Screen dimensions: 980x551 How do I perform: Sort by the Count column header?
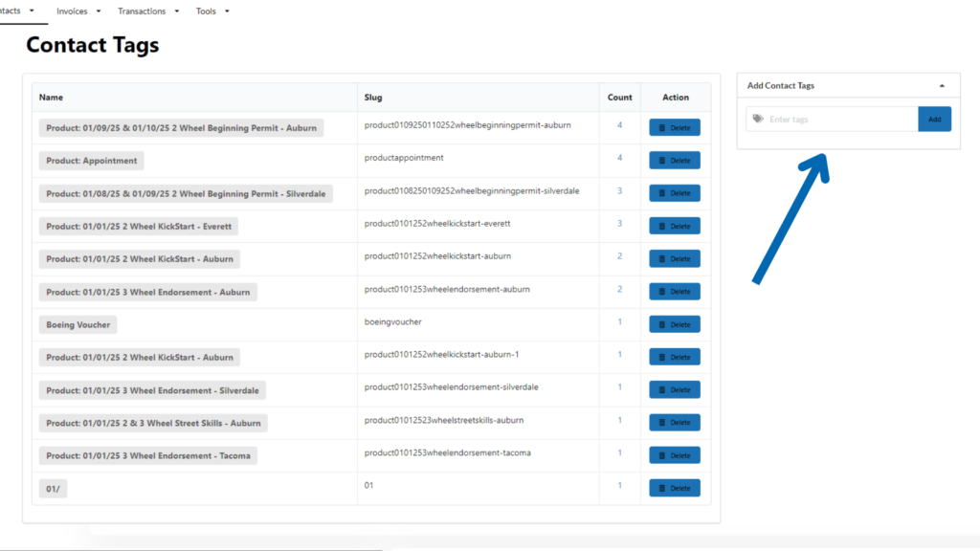pos(619,98)
